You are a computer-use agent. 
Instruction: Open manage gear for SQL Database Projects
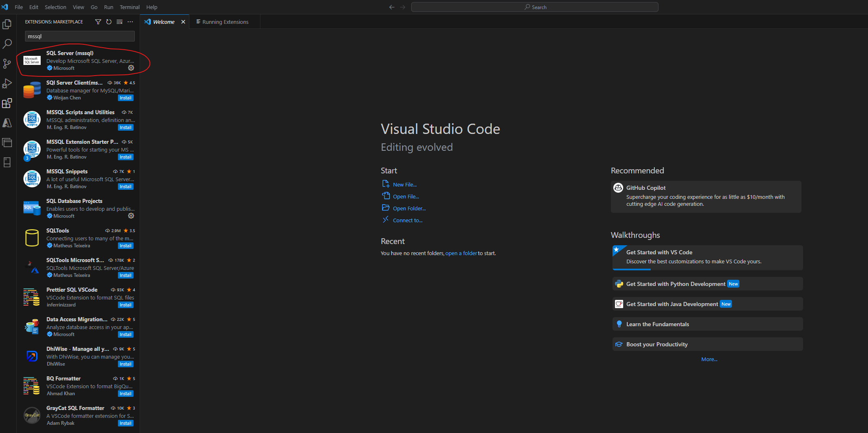coord(131,216)
